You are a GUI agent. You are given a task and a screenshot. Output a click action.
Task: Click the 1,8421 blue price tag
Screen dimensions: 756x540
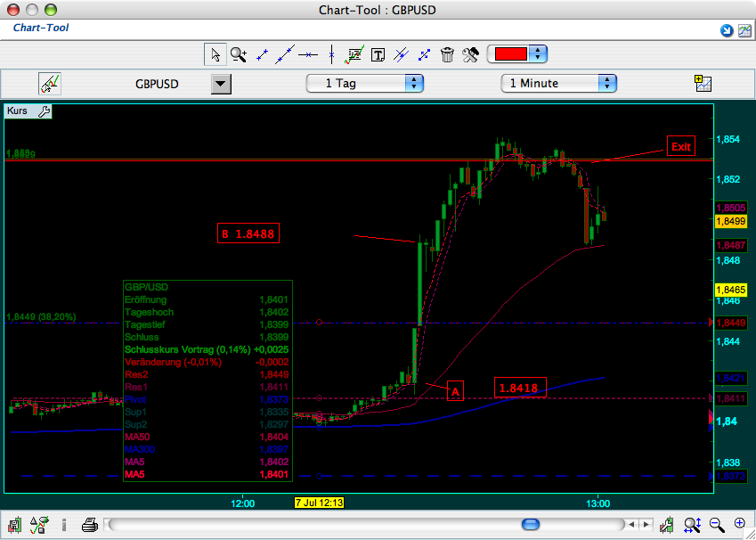[731, 378]
